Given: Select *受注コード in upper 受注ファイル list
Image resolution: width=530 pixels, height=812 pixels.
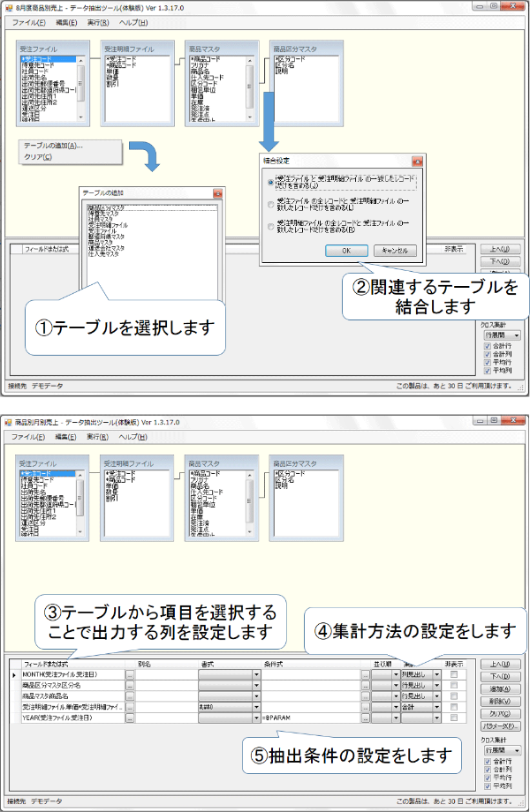Looking at the screenshot, I should 49,59.
